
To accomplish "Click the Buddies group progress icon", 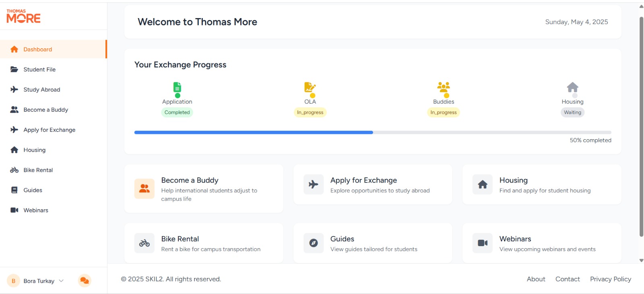I will point(444,87).
